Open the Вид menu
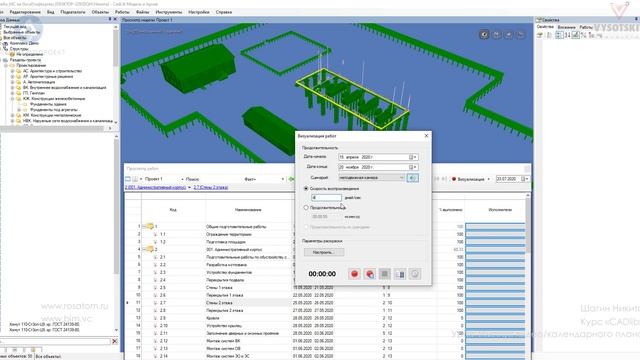Viewport: 640px width, 360px height. [50, 12]
